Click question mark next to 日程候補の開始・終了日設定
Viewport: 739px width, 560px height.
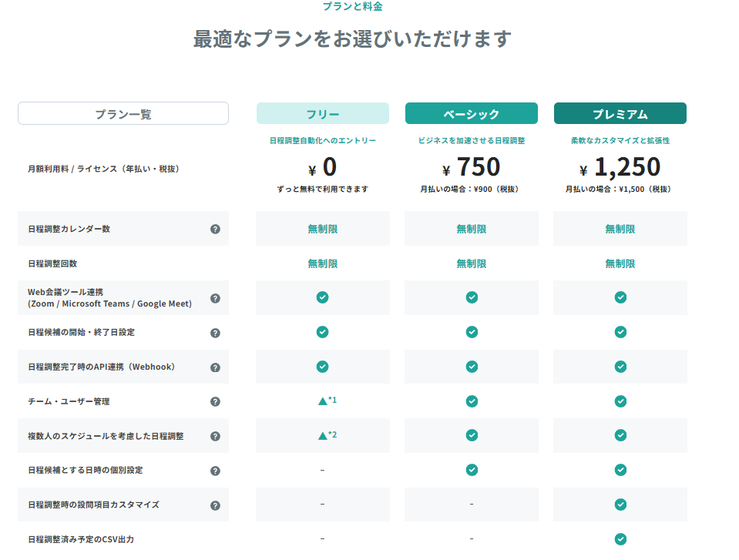coord(215,333)
